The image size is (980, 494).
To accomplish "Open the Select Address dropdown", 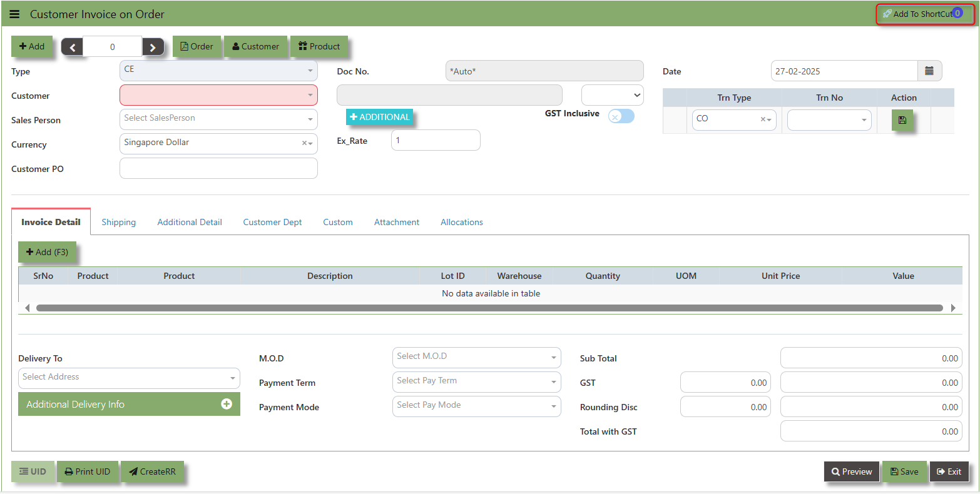I will pos(129,378).
